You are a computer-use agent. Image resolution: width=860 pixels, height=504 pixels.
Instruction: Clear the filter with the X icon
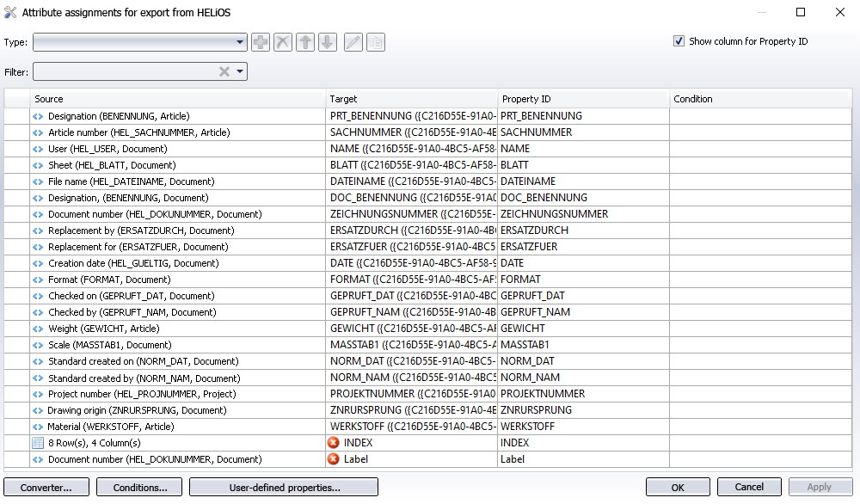[224, 72]
